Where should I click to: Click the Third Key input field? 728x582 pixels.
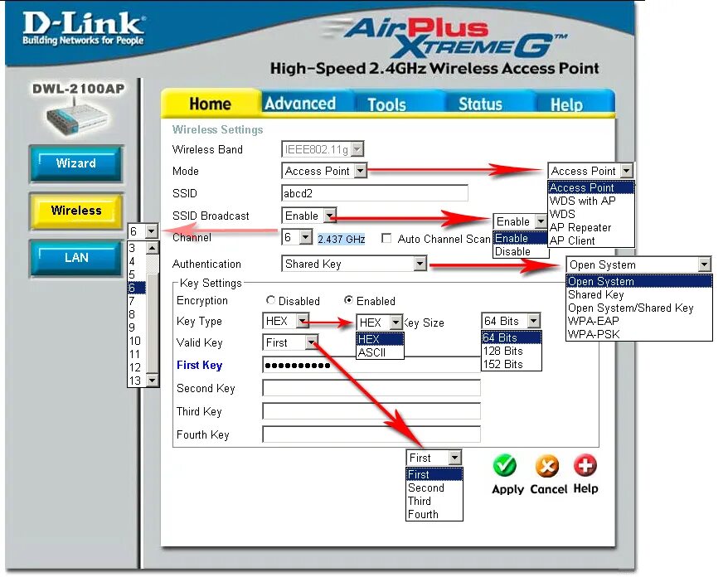(x=371, y=411)
